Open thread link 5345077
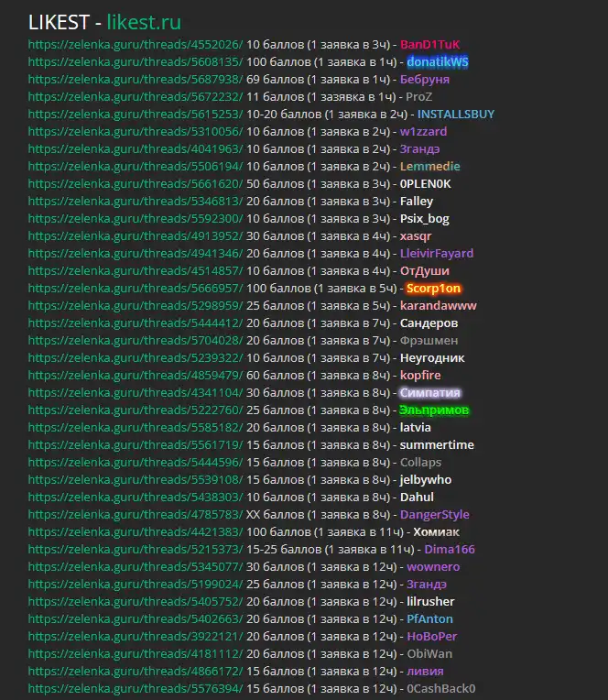Viewport: 608px width, 700px height. click(x=136, y=567)
